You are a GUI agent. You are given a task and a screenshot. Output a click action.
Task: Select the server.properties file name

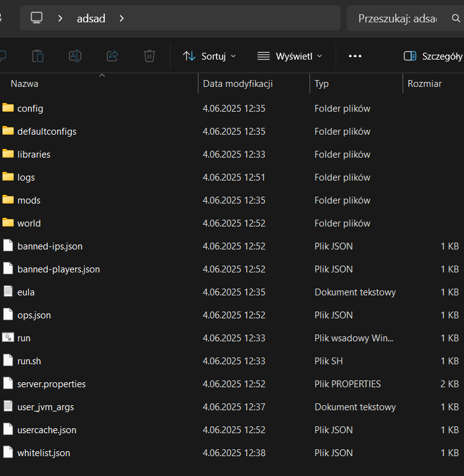pos(51,384)
